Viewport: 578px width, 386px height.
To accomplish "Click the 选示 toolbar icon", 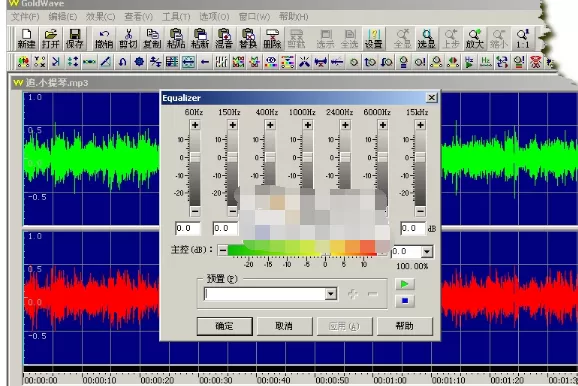I will (x=325, y=39).
